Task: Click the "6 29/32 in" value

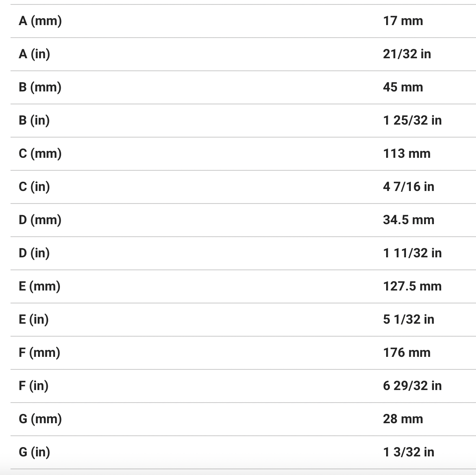Action: click(x=412, y=386)
